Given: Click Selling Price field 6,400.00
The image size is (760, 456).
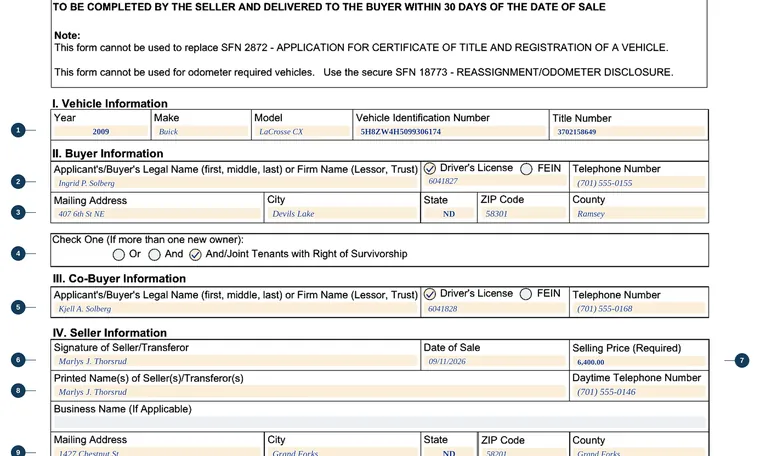Looking at the screenshot, I should pos(638,362).
